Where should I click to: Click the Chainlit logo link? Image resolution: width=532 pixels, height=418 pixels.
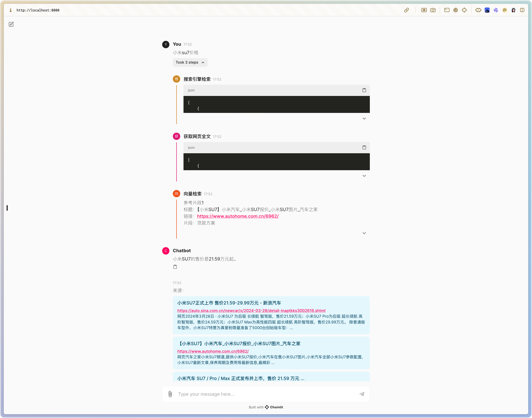point(274,407)
